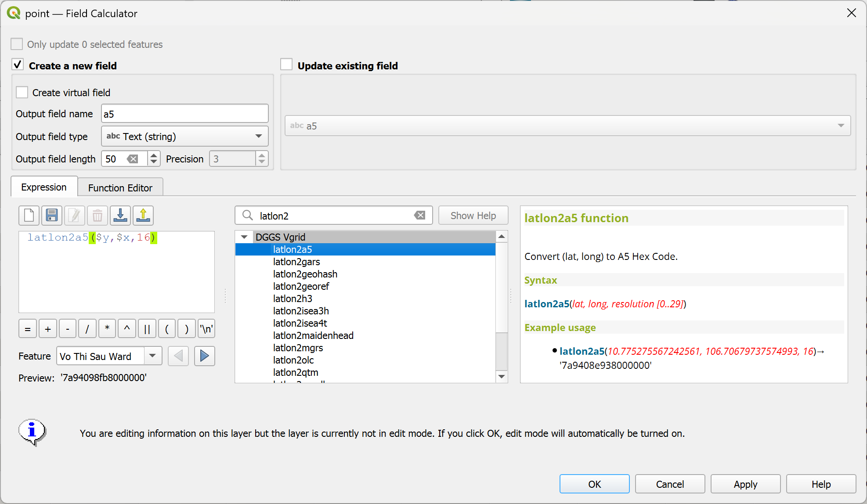Click the export user expressions icon
The width and height of the screenshot is (867, 504).
pyautogui.click(x=143, y=216)
